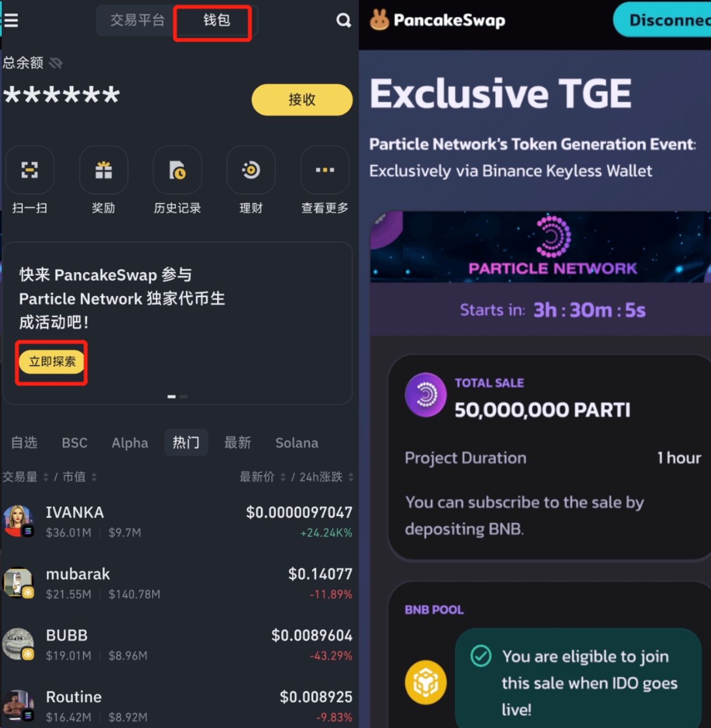This screenshot has height=728, width=711.
Task: Open the 理财 earn icon
Action: click(251, 170)
